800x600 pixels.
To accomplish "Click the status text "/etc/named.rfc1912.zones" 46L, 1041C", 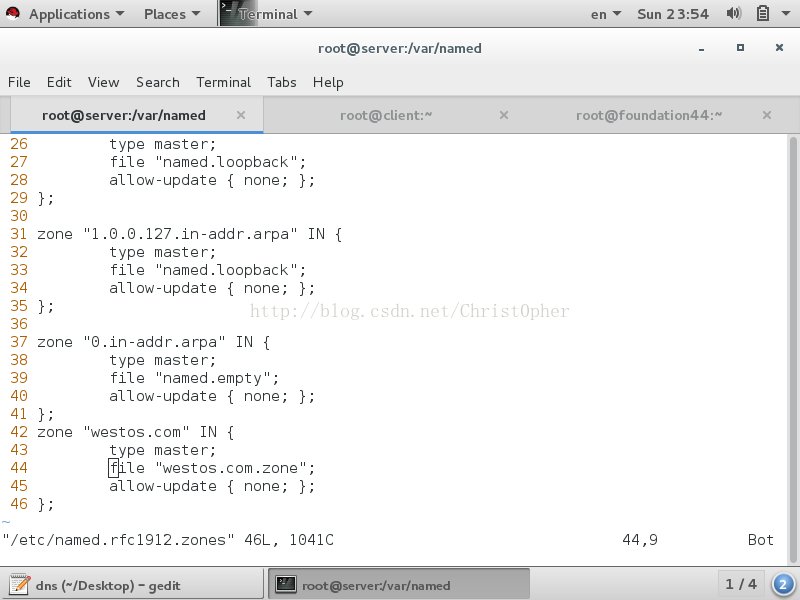I will click(168, 540).
